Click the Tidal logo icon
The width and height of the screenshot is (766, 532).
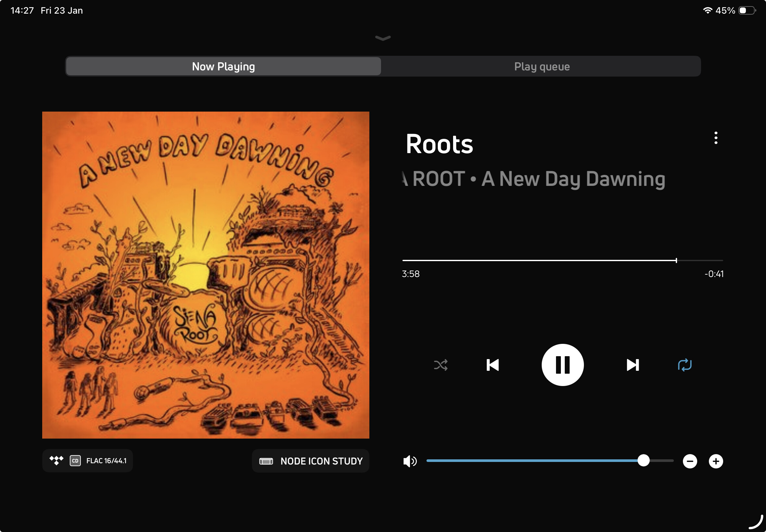point(56,460)
